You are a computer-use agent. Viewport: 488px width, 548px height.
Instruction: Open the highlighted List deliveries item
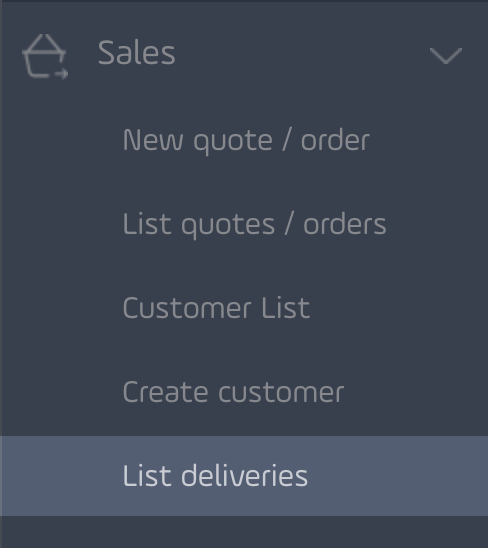coord(244,476)
